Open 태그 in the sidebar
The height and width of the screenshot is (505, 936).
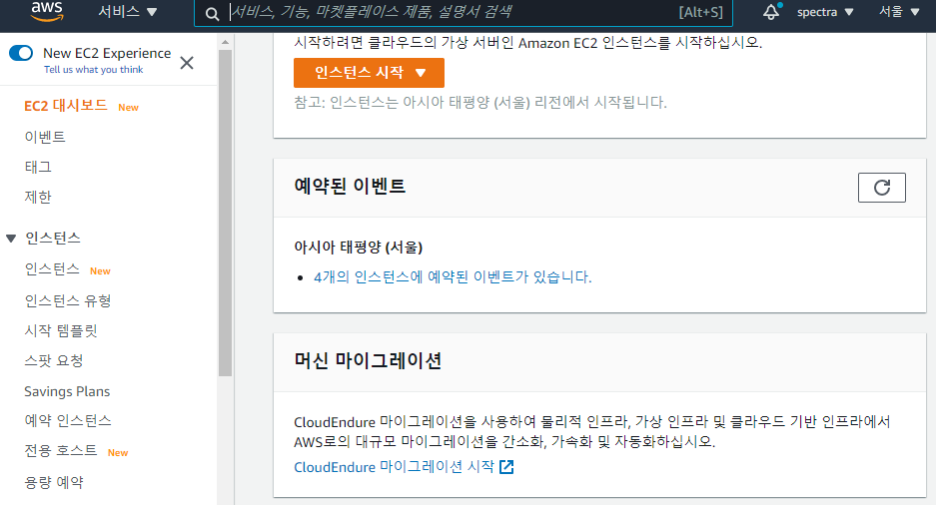tap(38, 167)
